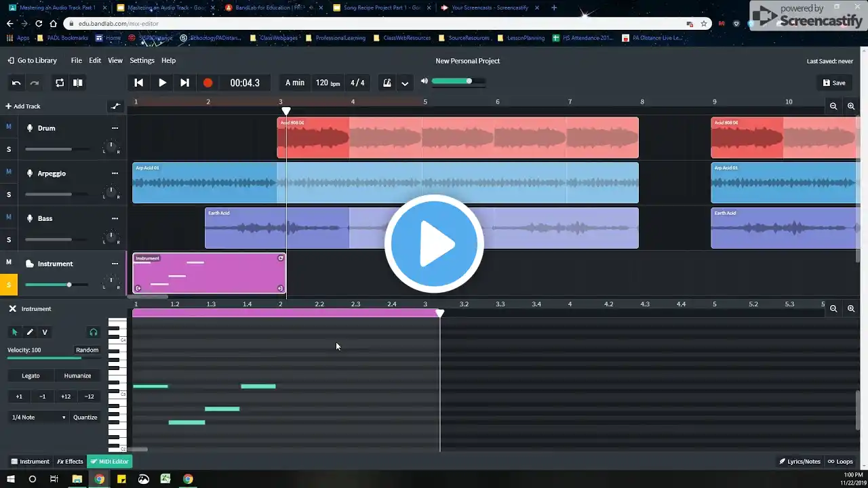Image resolution: width=868 pixels, height=488 pixels.
Task: Click the Quantize button
Action: click(85, 417)
